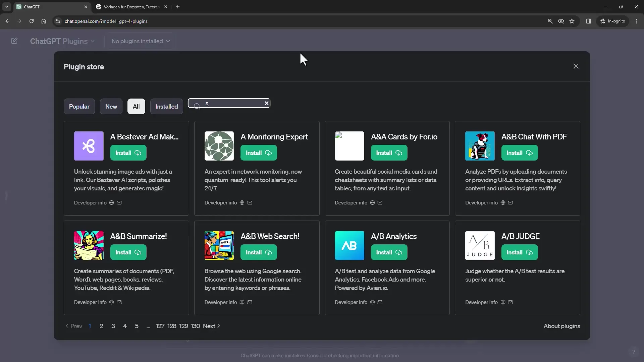Click email icon for A Monitoring Expert developer
Image resolution: width=644 pixels, height=362 pixels.
coord(250,203)
